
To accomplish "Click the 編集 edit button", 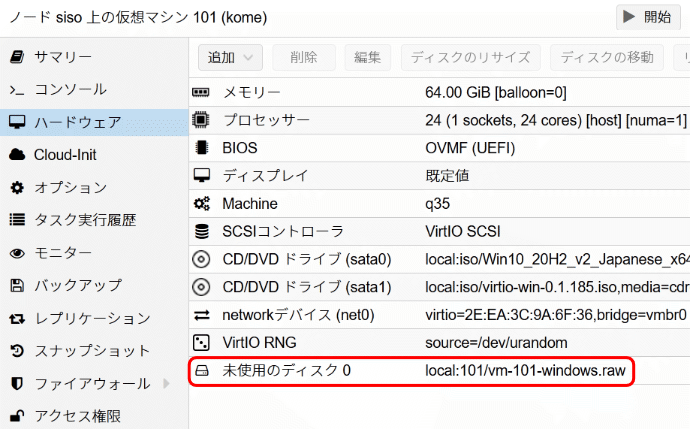I will point(367,58).
